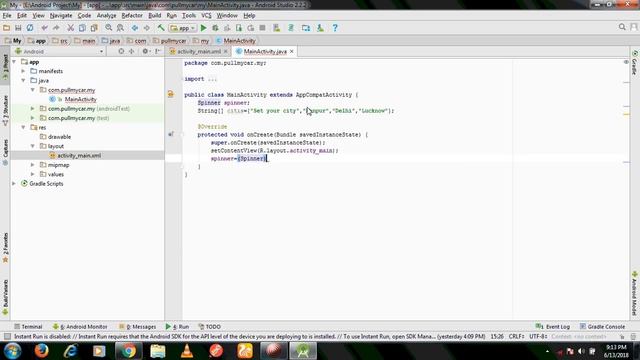Expand Gradle Scripts node
The height and width of the screenshot is (360, 640).
coord(14,184)
